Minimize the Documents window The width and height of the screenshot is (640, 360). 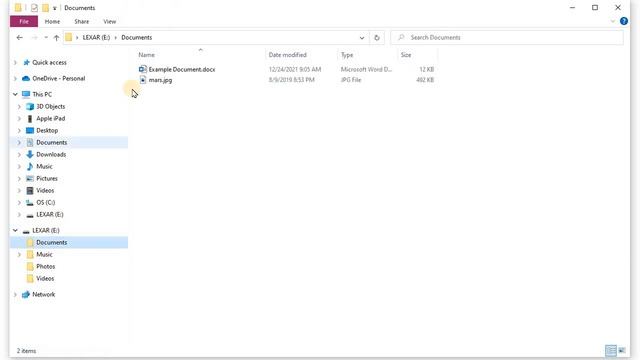(572, 8)
